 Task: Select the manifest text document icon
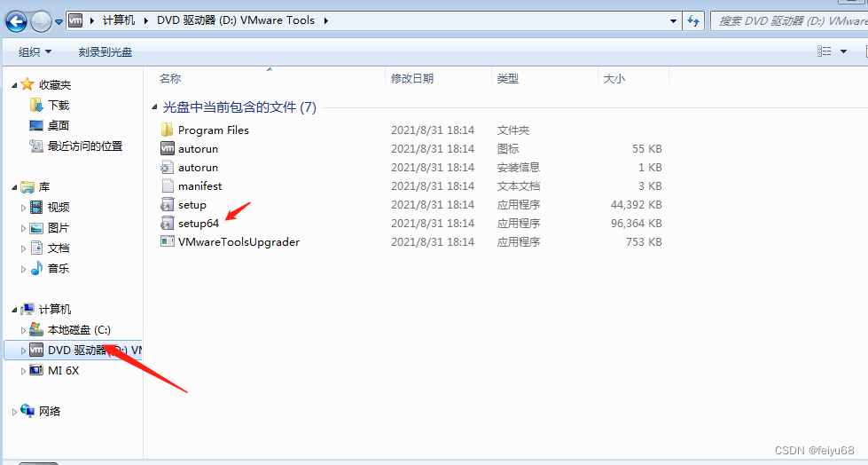point(168,185)
